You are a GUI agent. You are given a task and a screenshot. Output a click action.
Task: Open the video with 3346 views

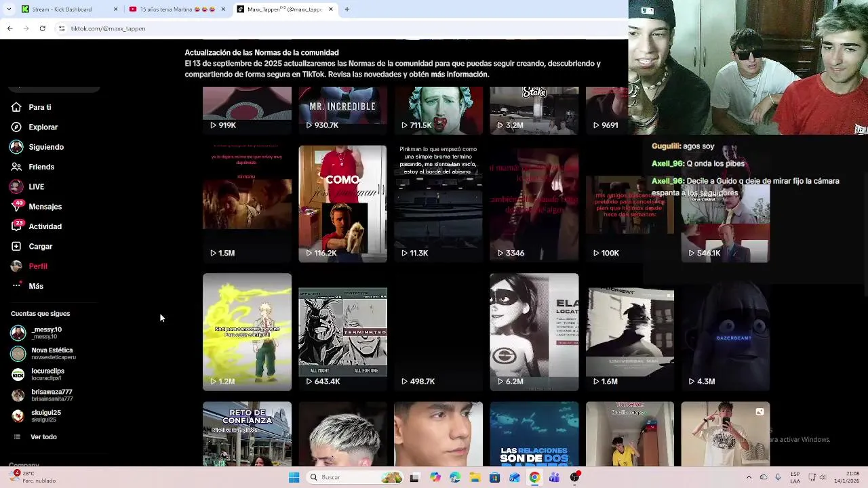pyautogui.click(x=534, y=203)
